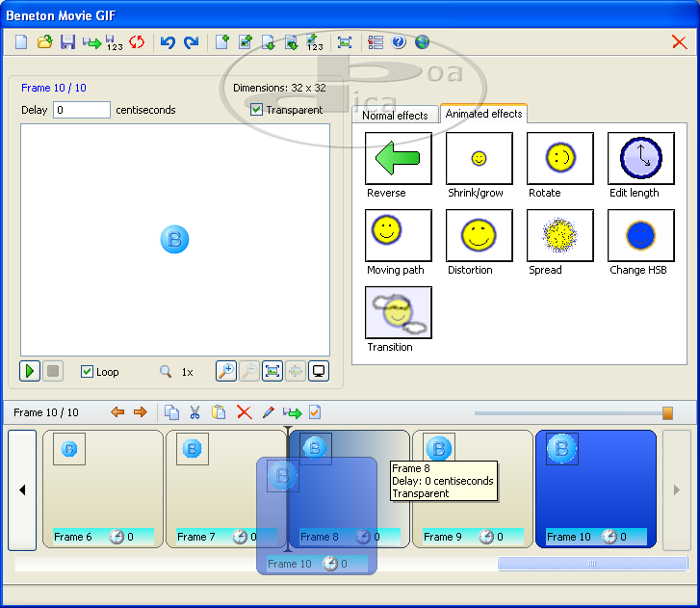700x608 pixels.
Task: Delete frame using the red X icon
Action: pyautogui.click(x=244, y=412)
